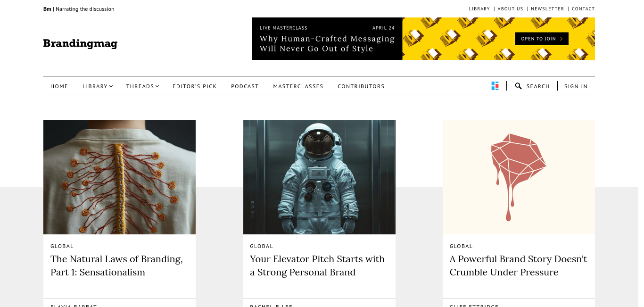Click Open to Join button
This screenshot has height=307, width=644.
(x=542, y=39)
